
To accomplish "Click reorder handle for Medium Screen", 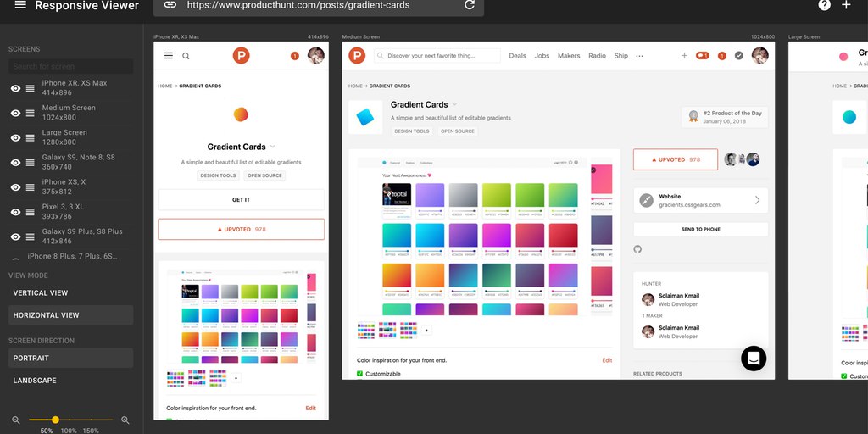I will [x=31, y=113].
